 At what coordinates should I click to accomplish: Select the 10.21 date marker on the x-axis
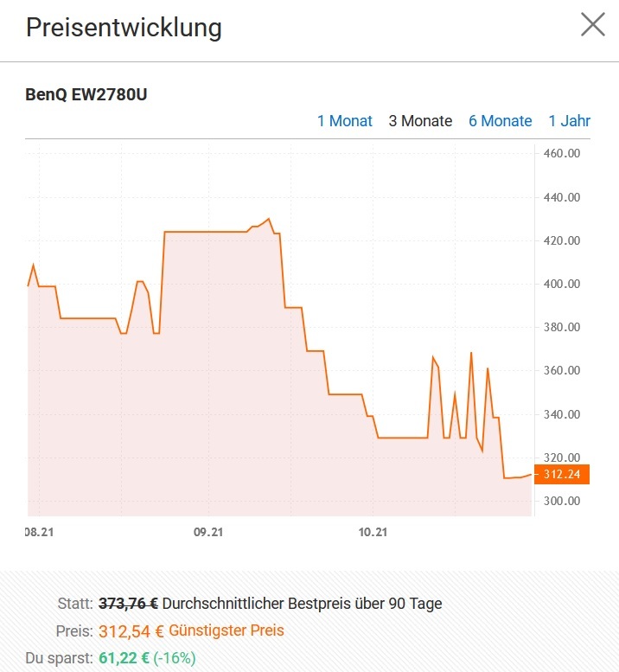coord(373,532)
